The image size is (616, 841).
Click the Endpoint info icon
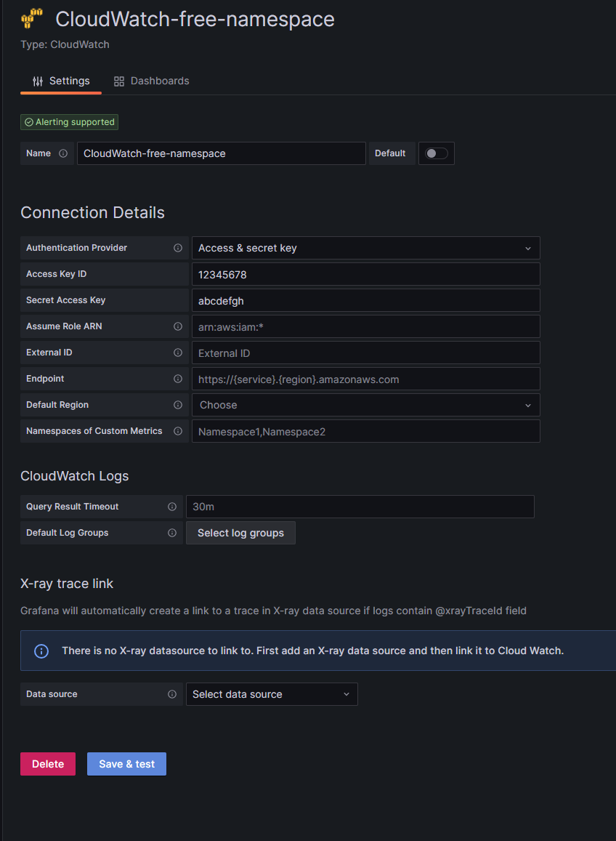click(178, 379)
